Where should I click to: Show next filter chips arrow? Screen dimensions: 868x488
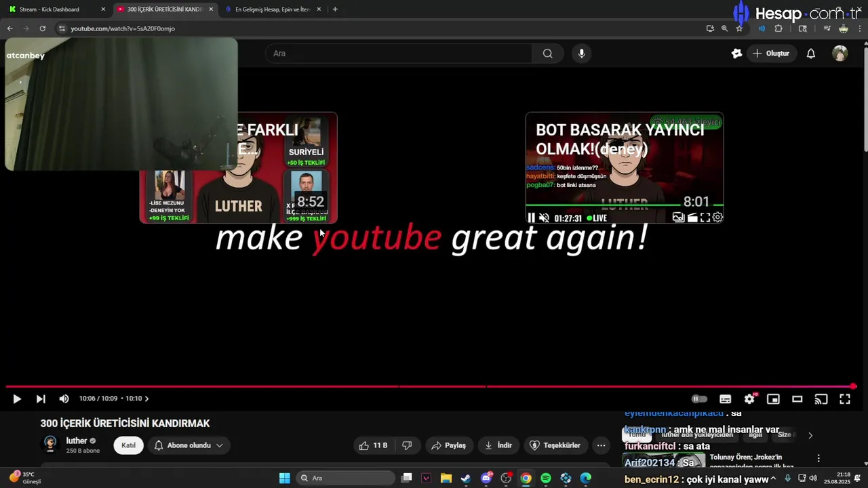pos(810,435)
